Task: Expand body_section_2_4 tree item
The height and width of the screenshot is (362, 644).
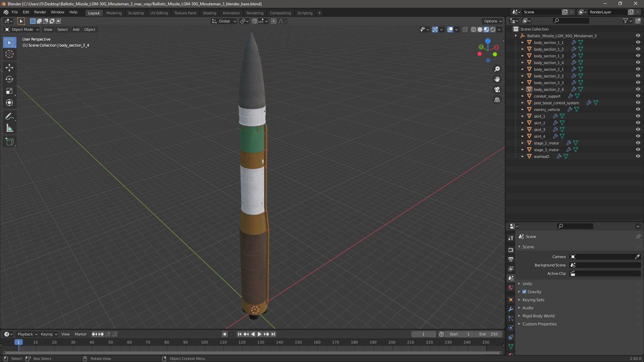Action: (x=522, y=89)
